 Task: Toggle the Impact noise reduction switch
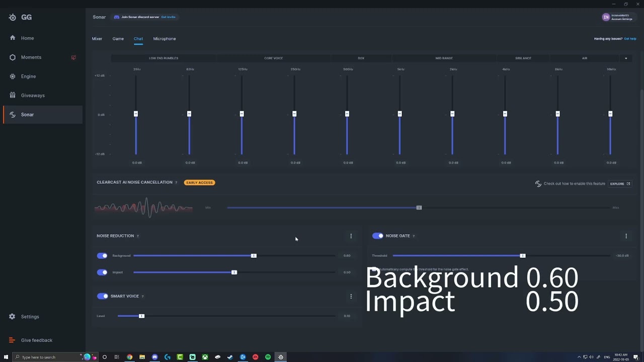coord(102,273)
